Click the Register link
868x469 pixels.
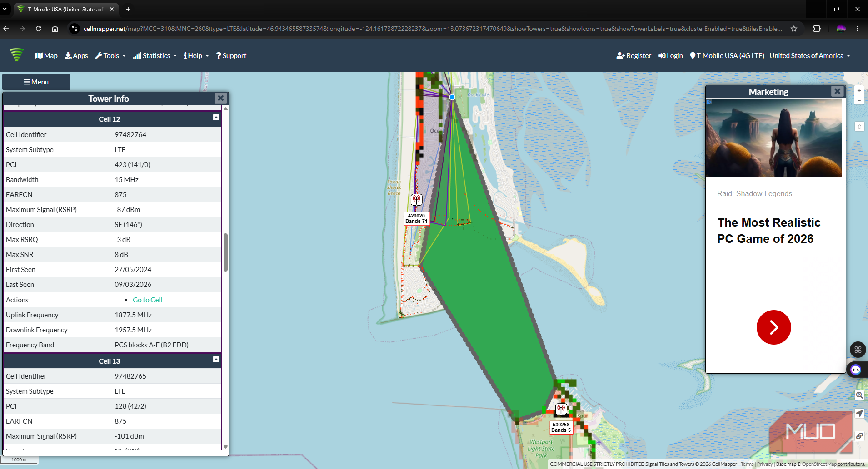coord(634,55)
